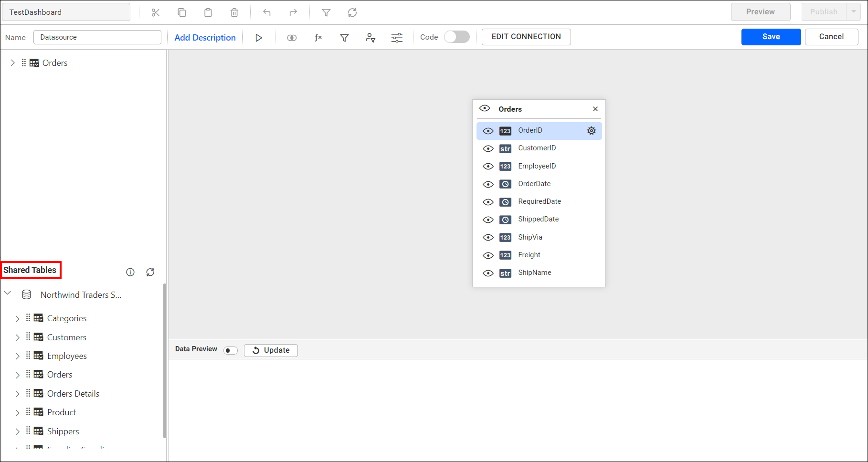The width and height of the screenshot is (868, 462).
Task: Click the Save button
Action: pos(771,37)
